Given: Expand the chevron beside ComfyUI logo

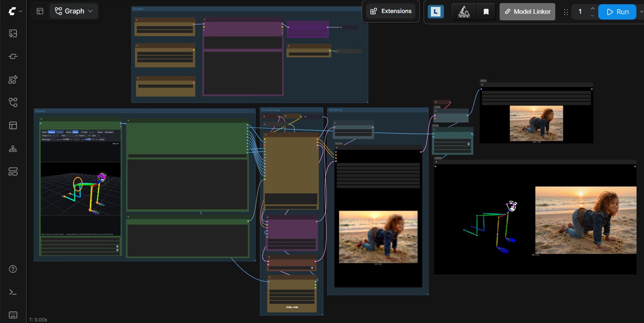Looking at the screenshot, I should (x=21, y=12).
